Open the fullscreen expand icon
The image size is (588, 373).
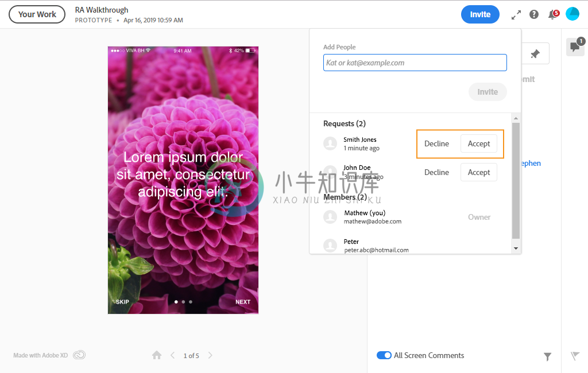(516, 14)
